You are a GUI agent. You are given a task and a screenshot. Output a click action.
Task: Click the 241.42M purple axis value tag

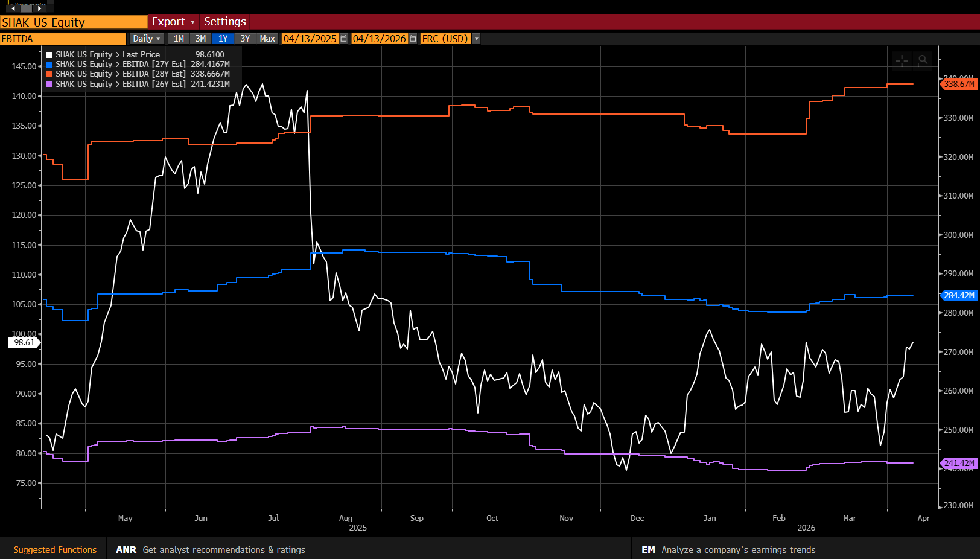[x=959, y=463]
